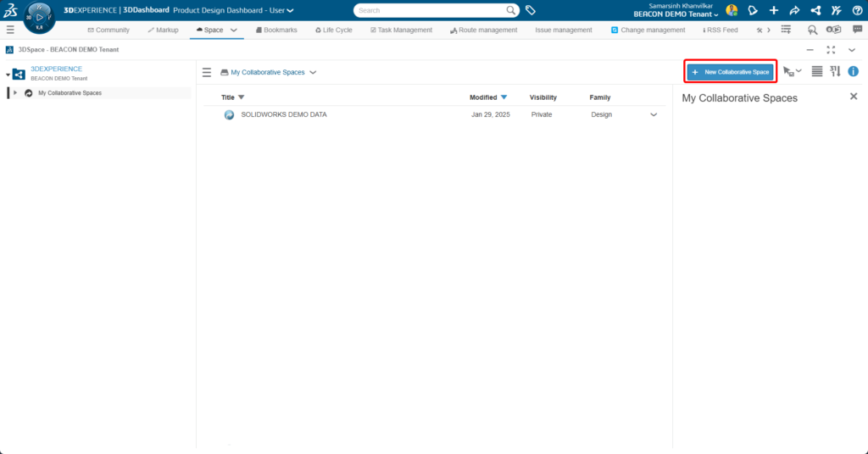
Task: Click the Search input field
Action: click(428, 10)
